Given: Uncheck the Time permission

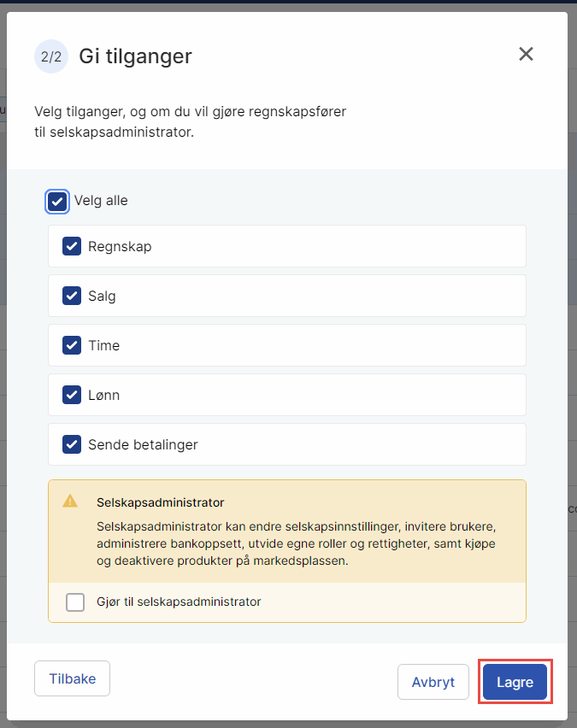Looking at the screenshot, I should coord(73,345).
